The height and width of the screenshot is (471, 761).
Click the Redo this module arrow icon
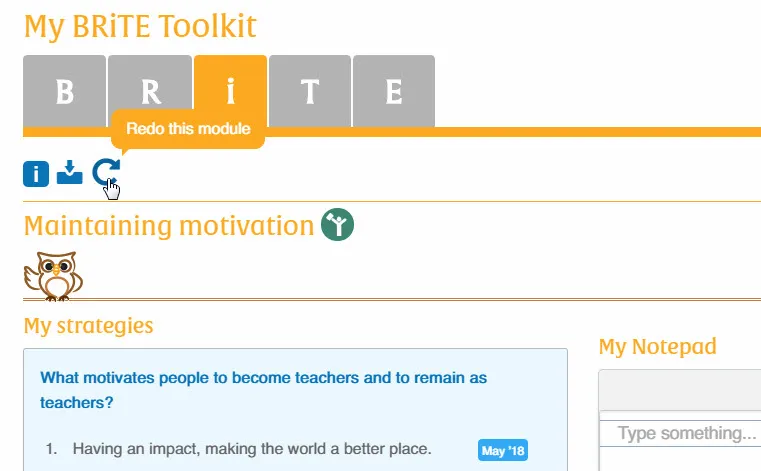tap(105, 173)
